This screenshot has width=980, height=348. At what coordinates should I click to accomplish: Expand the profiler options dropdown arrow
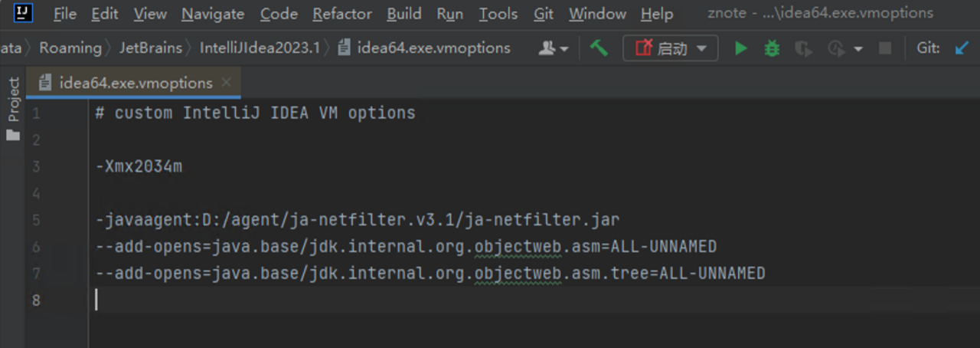(x=858, y=49)
